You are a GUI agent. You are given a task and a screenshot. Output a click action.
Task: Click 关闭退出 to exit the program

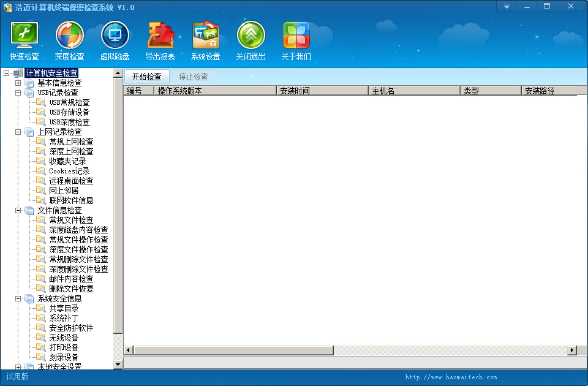tap(251, 41)
